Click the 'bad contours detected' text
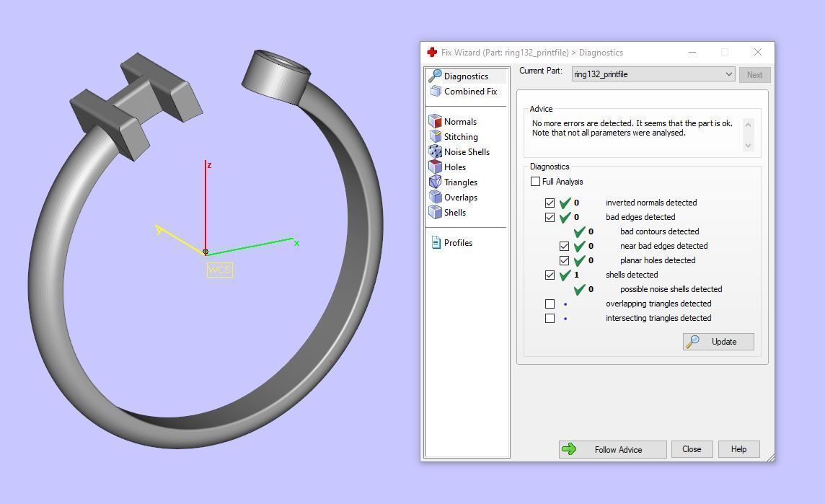 659,231
